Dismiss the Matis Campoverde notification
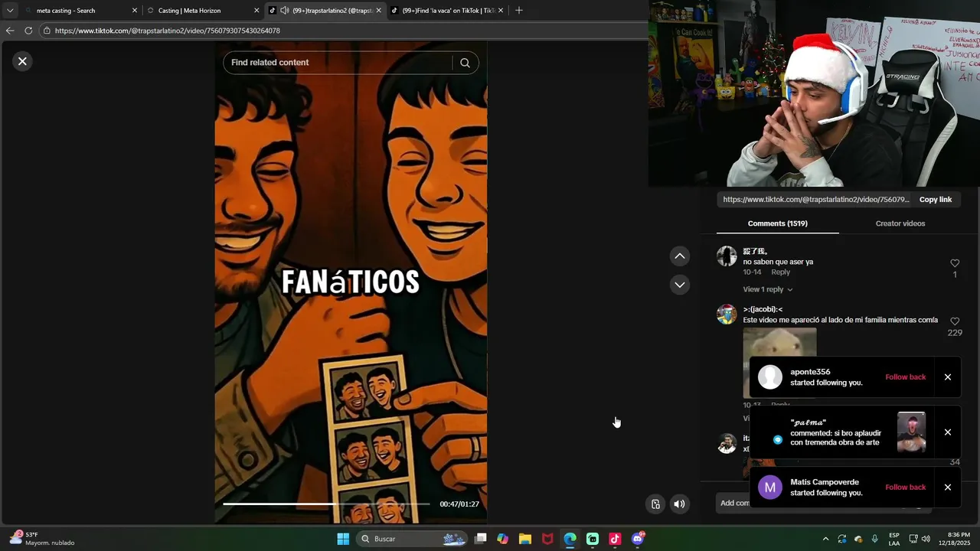The height and width of the screenshot is (551, 980). tap(947, 487)
